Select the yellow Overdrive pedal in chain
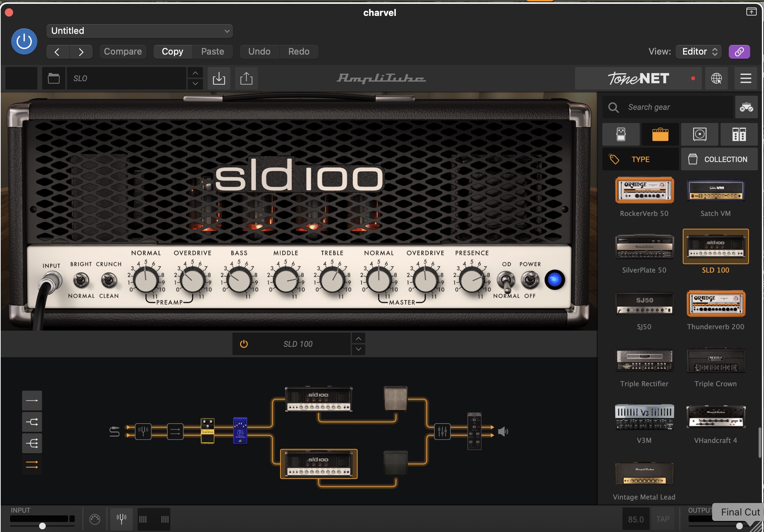This screenshot has height=532, width=764. (207, 431)
